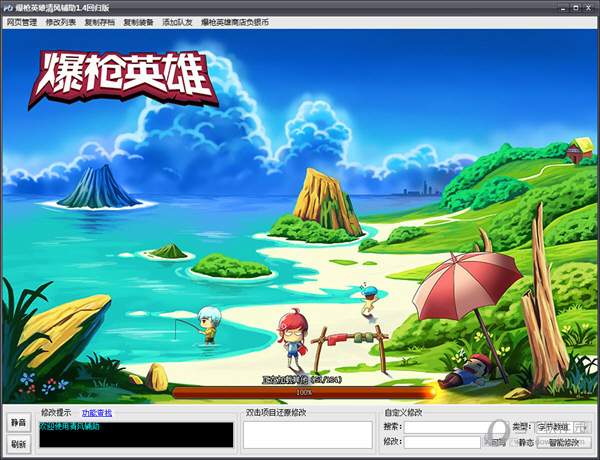The image size is (600, 460).
Task: Focus the 修改 input field
Action: pyautogui.click(x=442, y=442)
